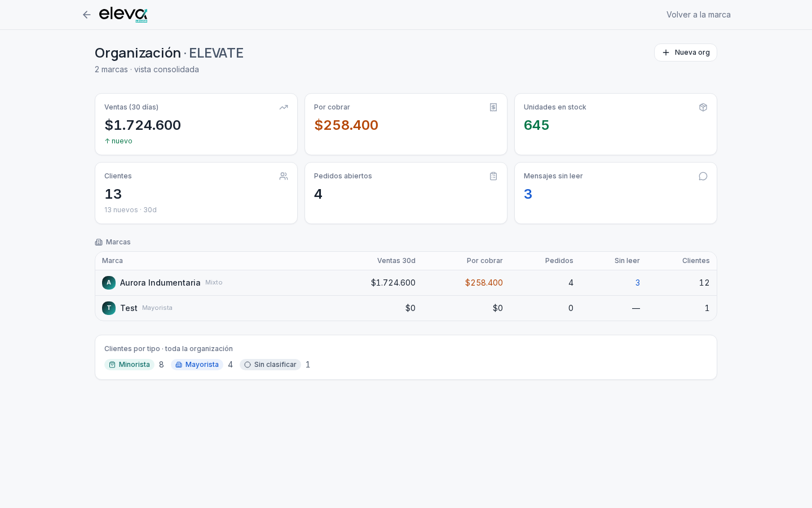Click the 13 nuevos · 30d text
The image size is (812, 508).
130,210
